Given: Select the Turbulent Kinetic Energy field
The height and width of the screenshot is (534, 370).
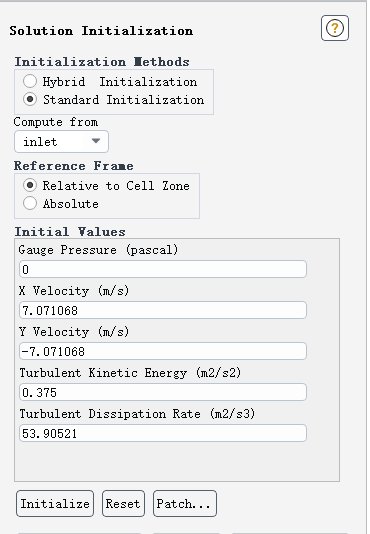Looking at the screenshot, I should (x=163, y=392).
